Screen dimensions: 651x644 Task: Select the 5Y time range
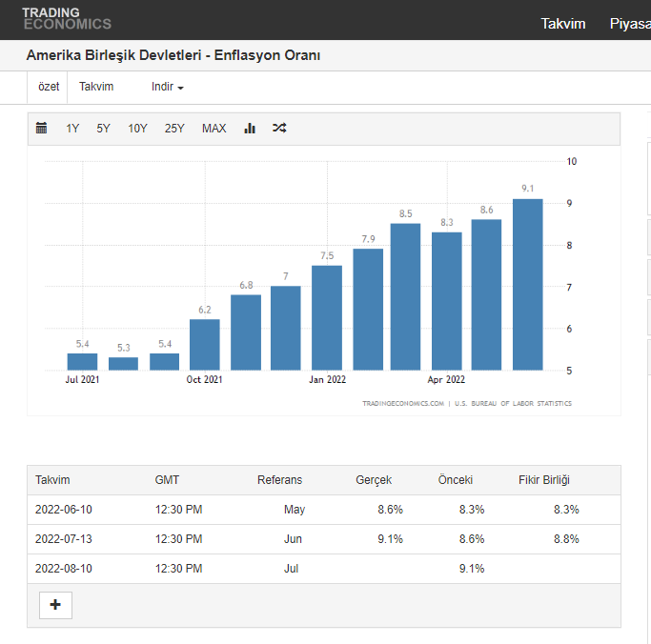pyautogui.click(x=103, y=129)
